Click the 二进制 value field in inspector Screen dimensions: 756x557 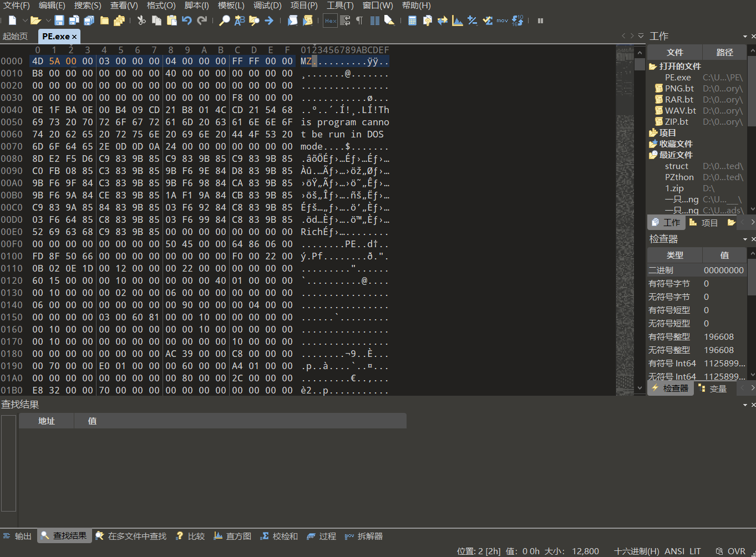point(724,270)
